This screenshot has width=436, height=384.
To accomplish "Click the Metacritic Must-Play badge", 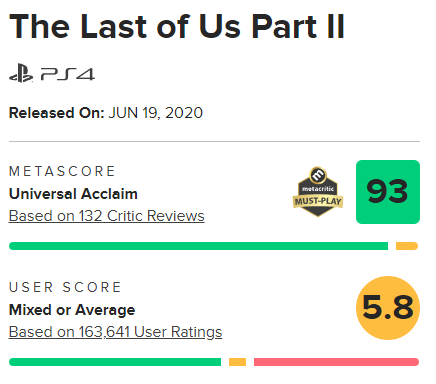I will [x=318, y=192].
